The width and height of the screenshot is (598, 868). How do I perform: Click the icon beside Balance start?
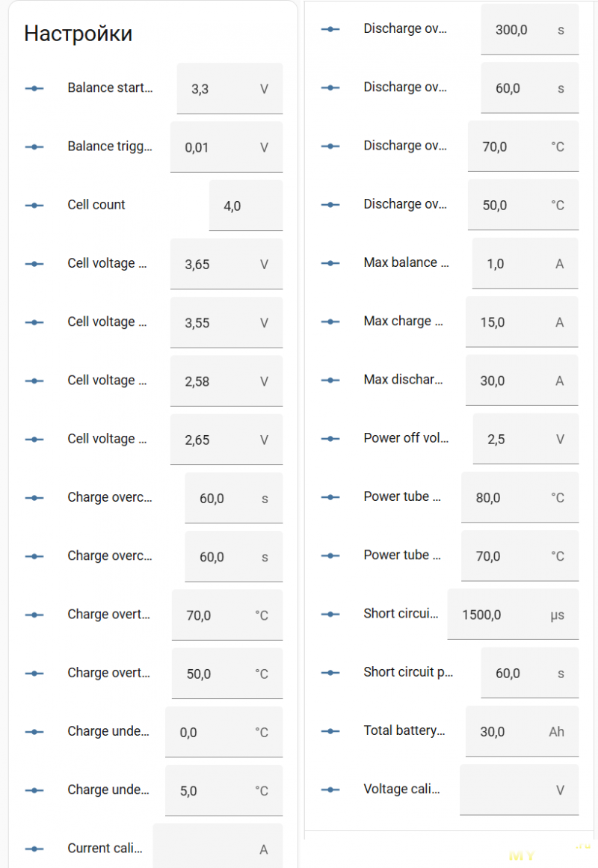coord(34,88)
